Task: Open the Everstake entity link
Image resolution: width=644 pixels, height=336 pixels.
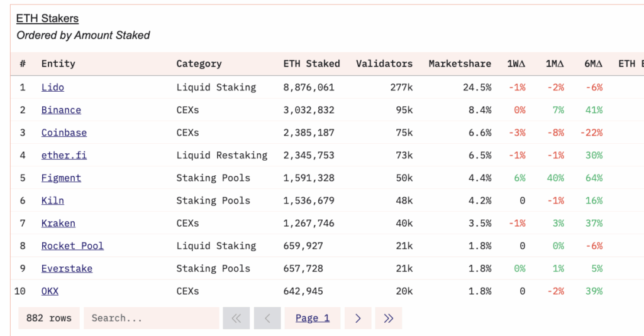Action: [67, 268]
